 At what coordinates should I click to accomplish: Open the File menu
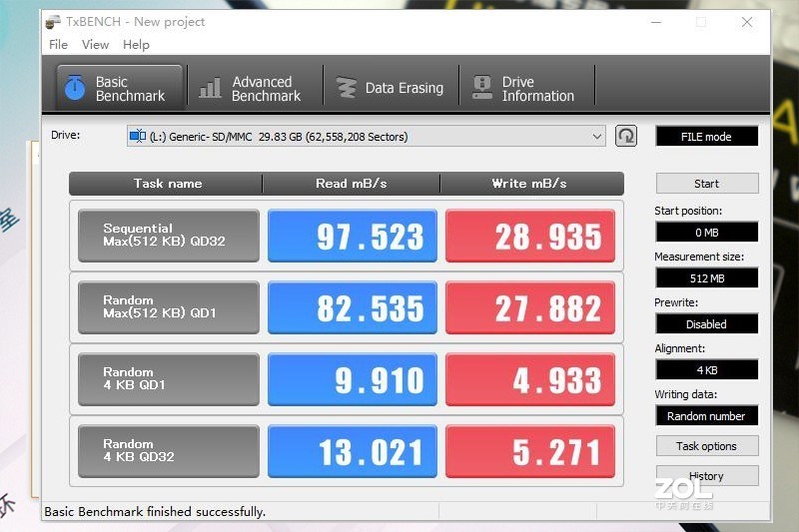pyautogui.click(x=58, y=45)
